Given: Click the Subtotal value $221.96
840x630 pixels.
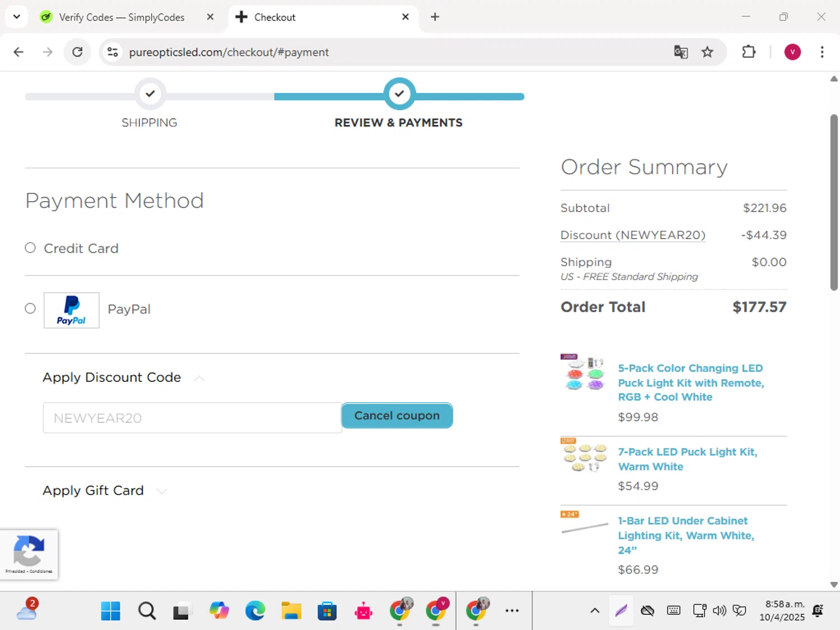Looking at the screenshot, I should [764, 208].
